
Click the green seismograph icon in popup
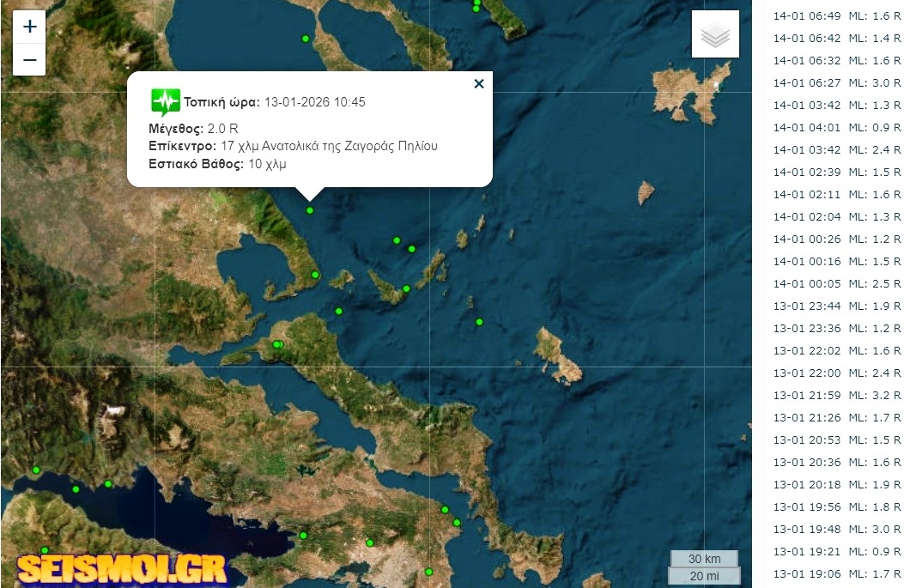(165, 102)
